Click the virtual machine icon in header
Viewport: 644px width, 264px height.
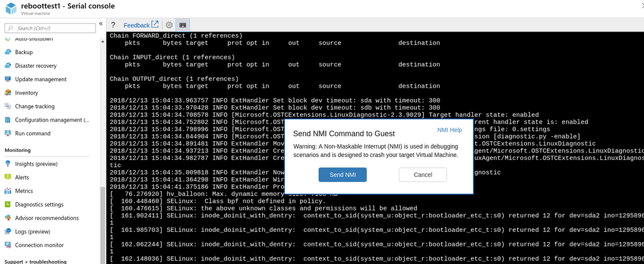pyautogui.click(x=10, y=9)
